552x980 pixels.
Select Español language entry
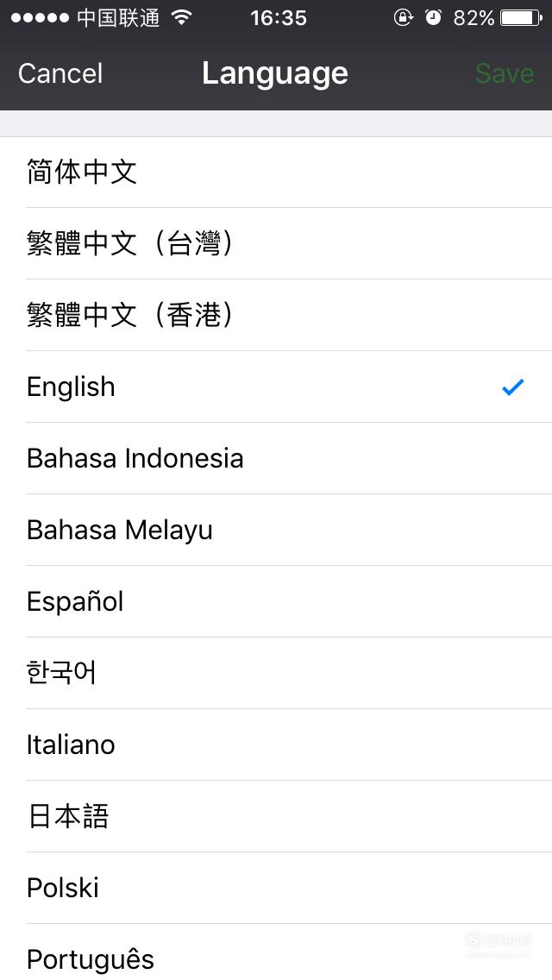tap(276, 601)
